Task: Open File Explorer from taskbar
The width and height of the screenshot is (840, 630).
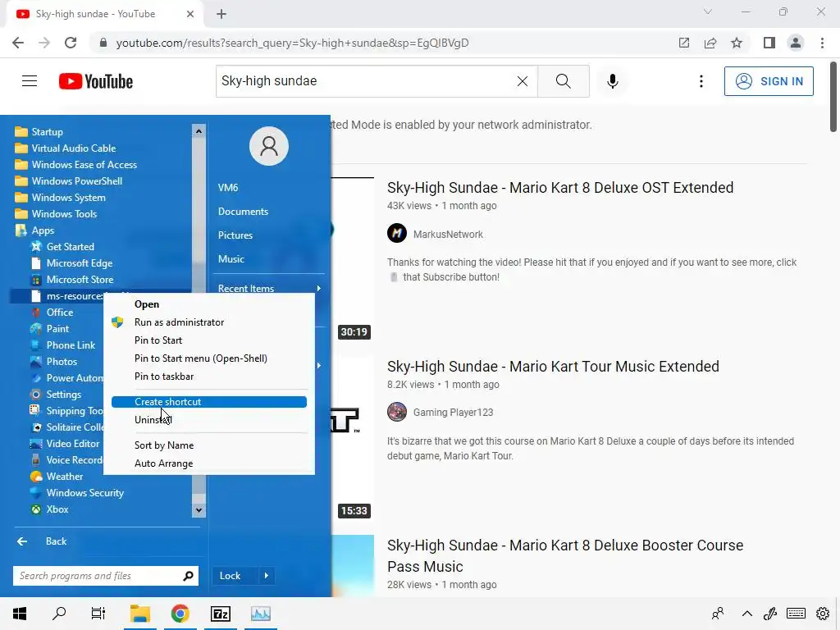Action: pyautogui.click(x=139, y=614)
